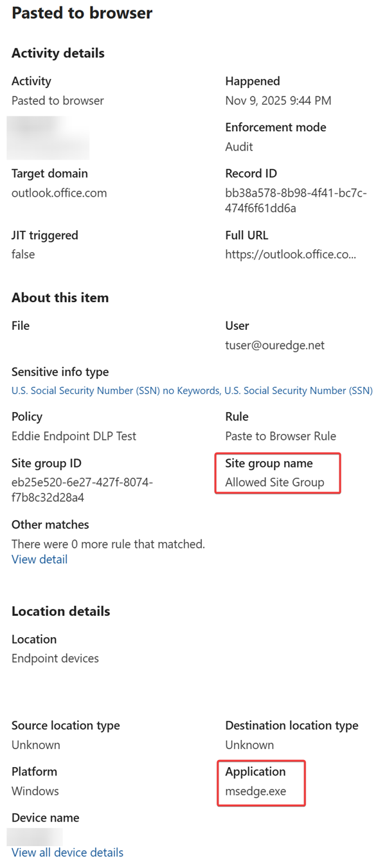Click the "msedge.exe" application value
The height and width of the screenshot is (868, 387).
pyautogui.click(x=255, y=791)
